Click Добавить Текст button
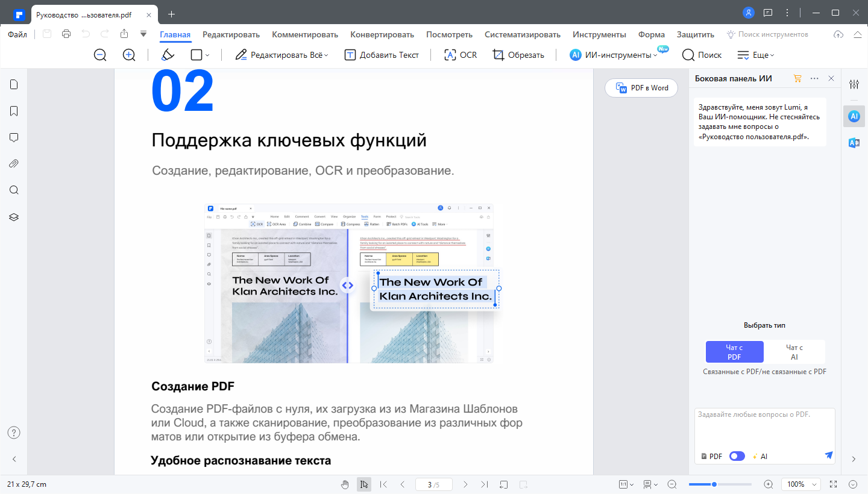Image resolution: width=868 pixels, height=494 pixels. coord(382,55)
